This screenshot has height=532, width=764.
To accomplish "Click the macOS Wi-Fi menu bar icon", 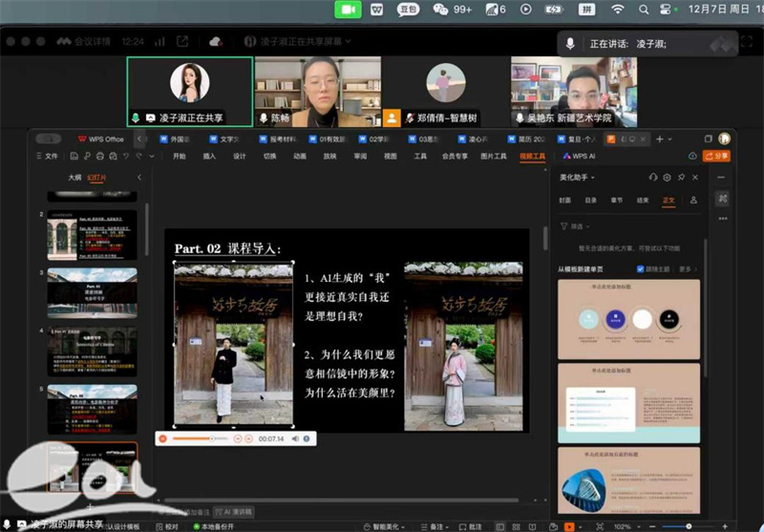I will (x=618, y=10).
